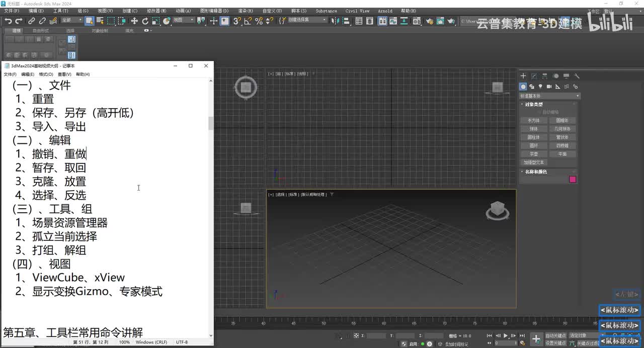Open the selection filter 全部 dropdown
This screenshot has width=644, height=348.
click(x=72, y=20)
